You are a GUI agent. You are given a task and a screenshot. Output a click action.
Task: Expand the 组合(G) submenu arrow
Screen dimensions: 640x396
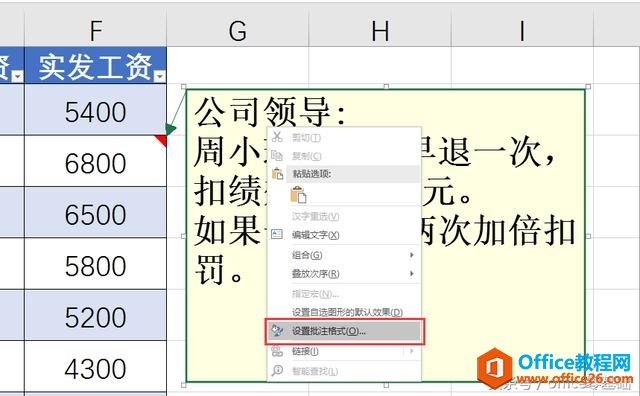click(411, 255)
